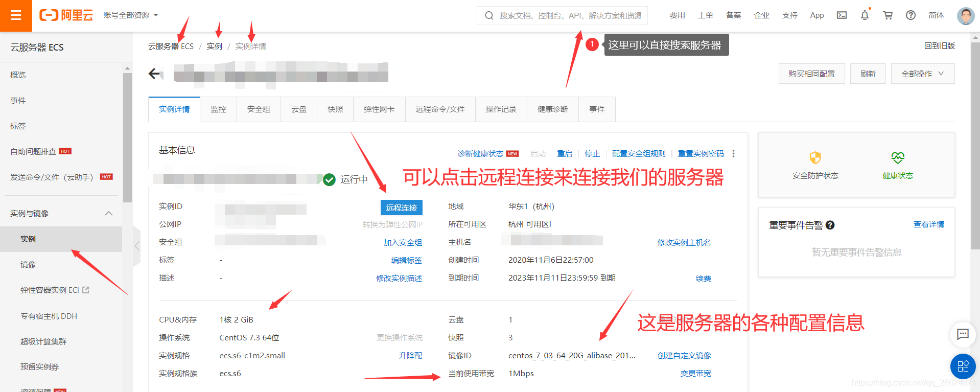This screenshot has width=980, height=392.
Task: Open the 远程命令/文件 tab
Action: (440, 109)
